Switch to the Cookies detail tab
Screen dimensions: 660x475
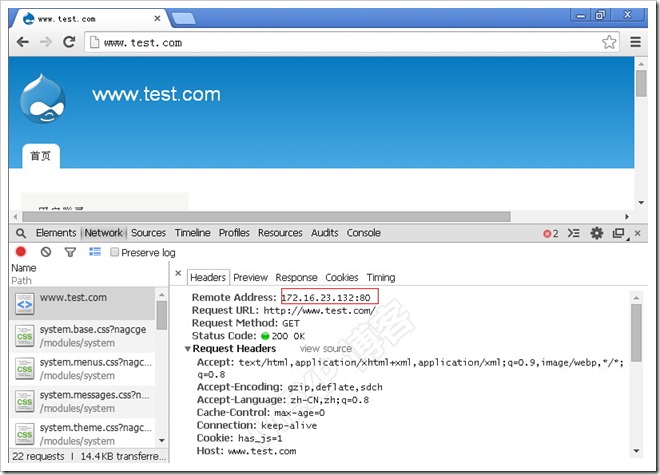point(342,278)
